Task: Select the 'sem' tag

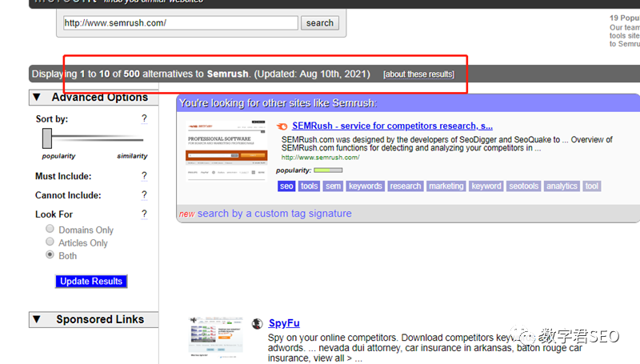Action: pos(333,186)
